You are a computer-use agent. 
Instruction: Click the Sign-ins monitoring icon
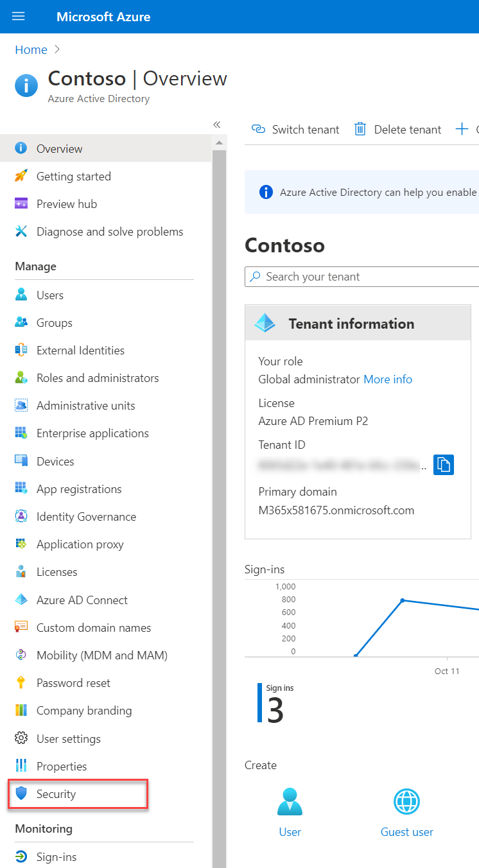click(x=21, y=856)
